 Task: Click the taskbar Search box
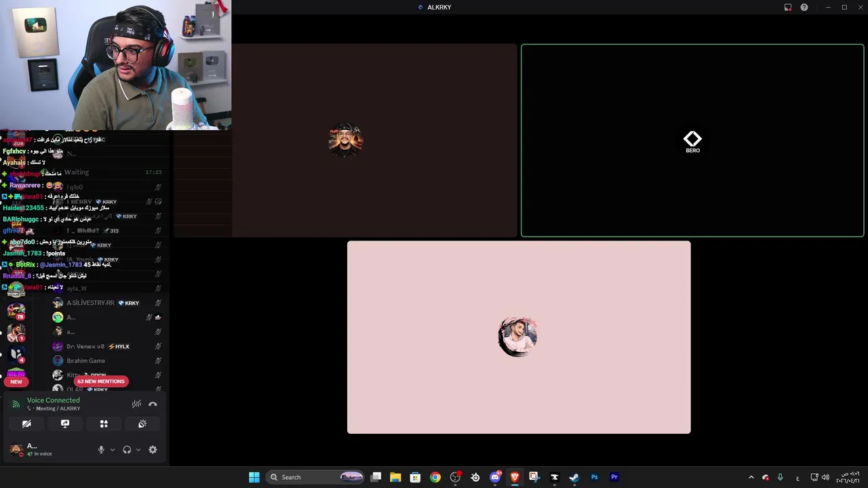point(315,477)
